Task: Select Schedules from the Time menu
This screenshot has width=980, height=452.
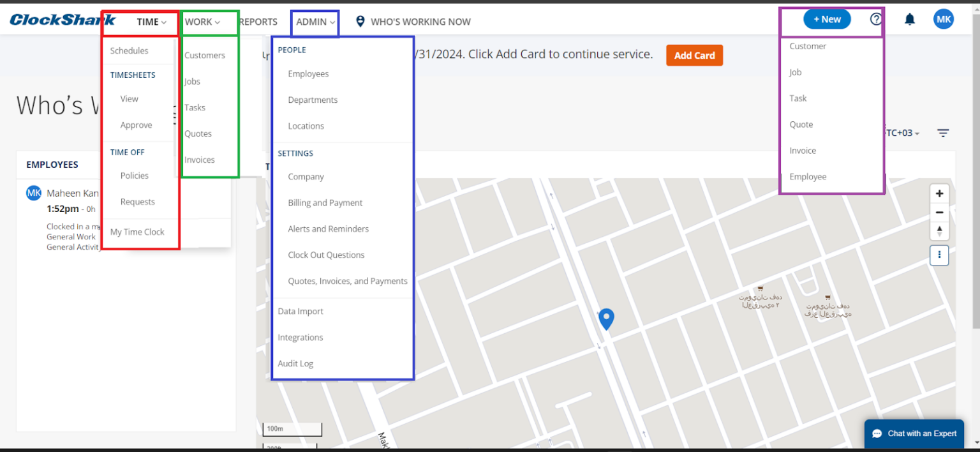Action: click(x=129, y=51)
